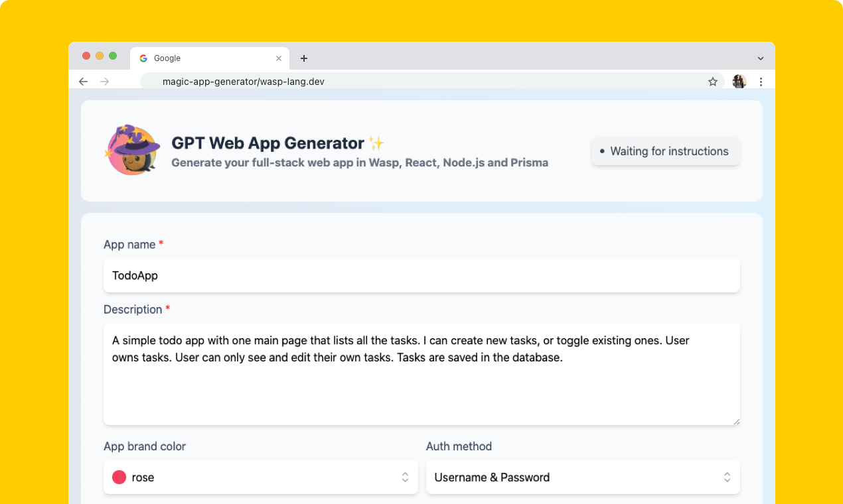Click the GPT Web App Generator title
Screen dimensions: 843x504
268,143
